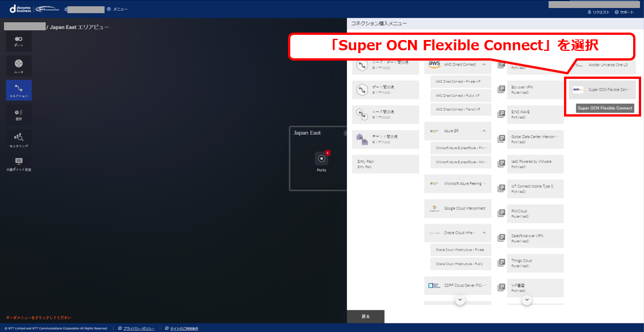Click the OCN logo on Super OCN tile
This screenshot has width=644, height=332.
coord(578,90)
